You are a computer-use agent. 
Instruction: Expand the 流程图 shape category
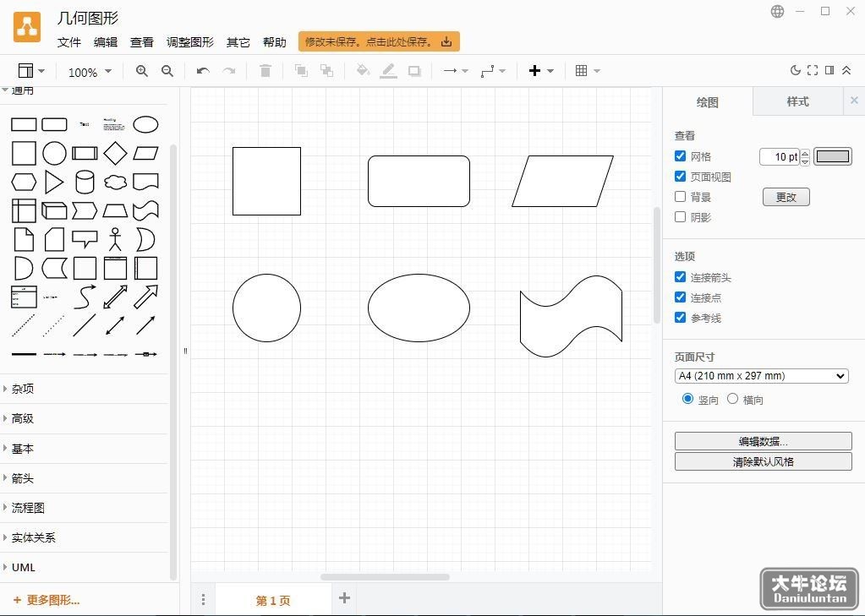tap(28, 508)
